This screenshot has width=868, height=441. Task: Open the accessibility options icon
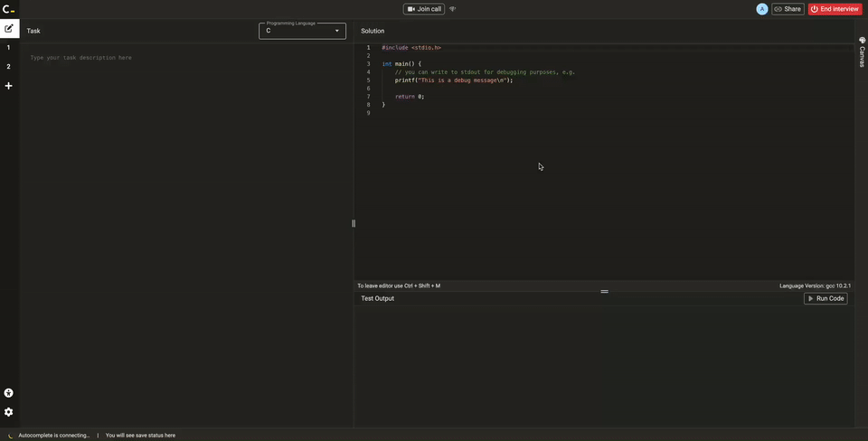tap(9, 393)
